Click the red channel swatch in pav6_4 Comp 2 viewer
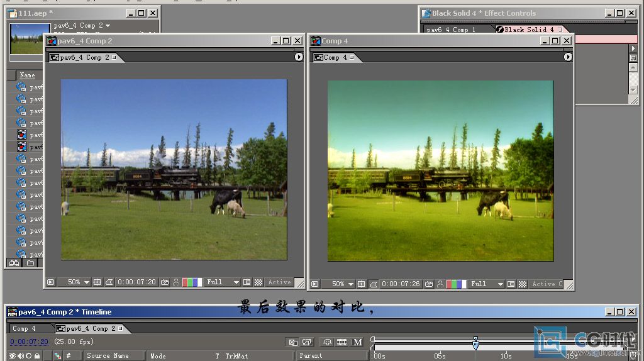The image size is (644, 361). (x=186, y=282)
